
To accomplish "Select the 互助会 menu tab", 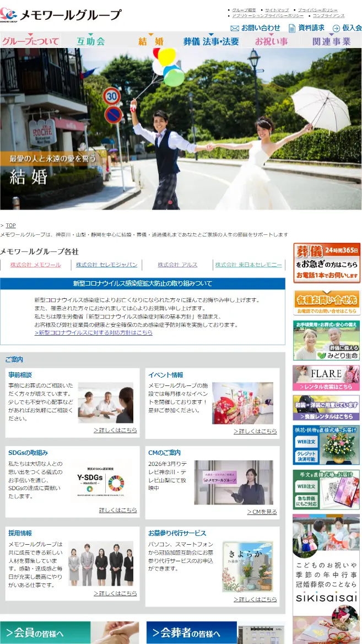I will click(x=91, y=41).
